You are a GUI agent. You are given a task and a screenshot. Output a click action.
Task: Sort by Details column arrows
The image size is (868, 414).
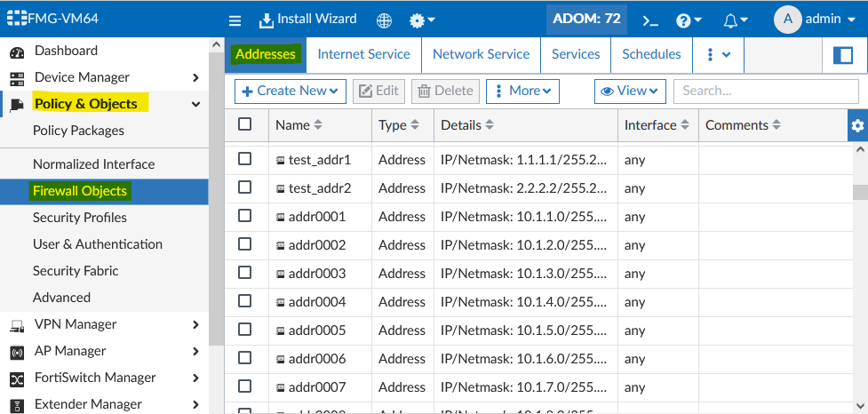click(x=490, y=125)
